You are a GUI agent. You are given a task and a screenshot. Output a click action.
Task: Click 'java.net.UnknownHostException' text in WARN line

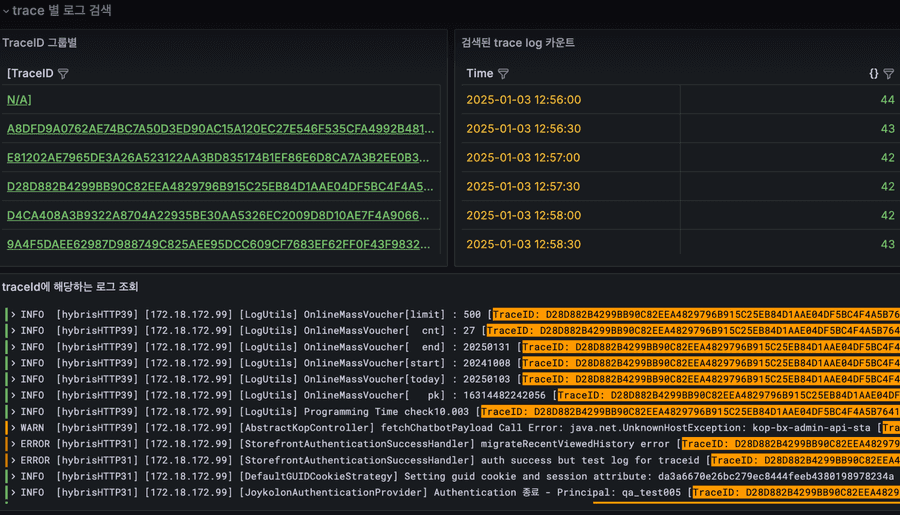653,428
